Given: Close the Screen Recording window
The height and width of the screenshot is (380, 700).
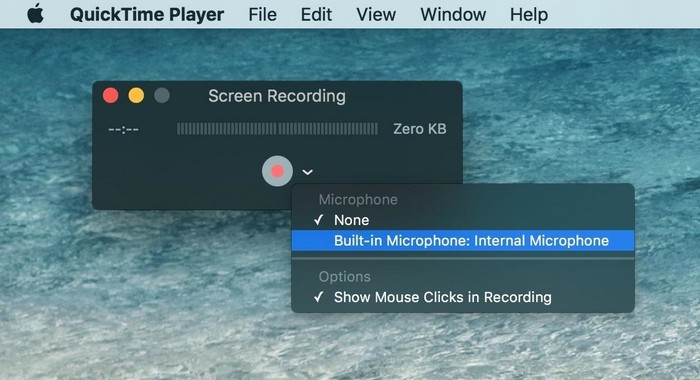Looking at the screenshot, I should point(111,96).
